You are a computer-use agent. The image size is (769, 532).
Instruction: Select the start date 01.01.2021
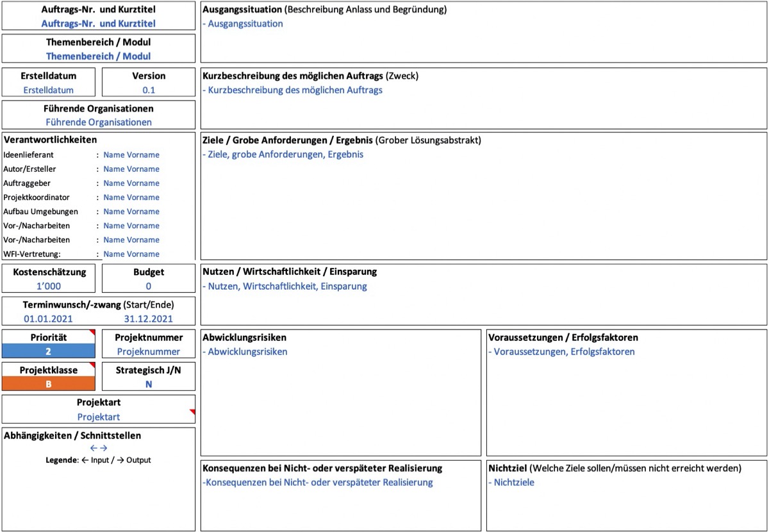(48, 319)
